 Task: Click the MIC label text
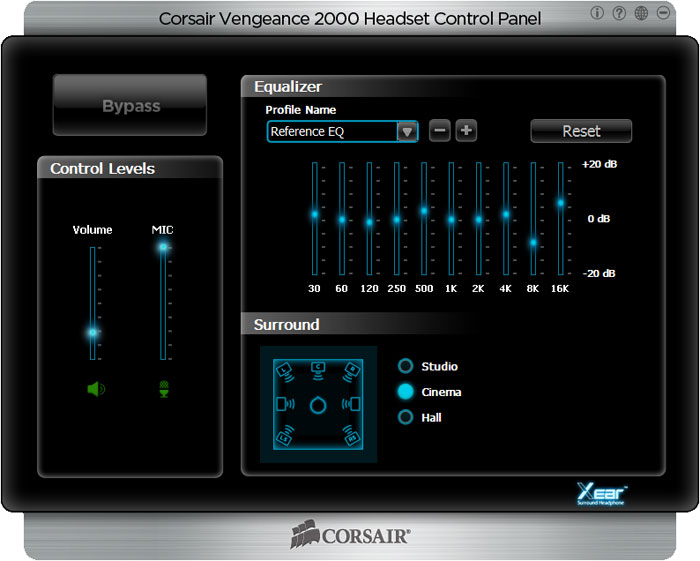[162, 230]
